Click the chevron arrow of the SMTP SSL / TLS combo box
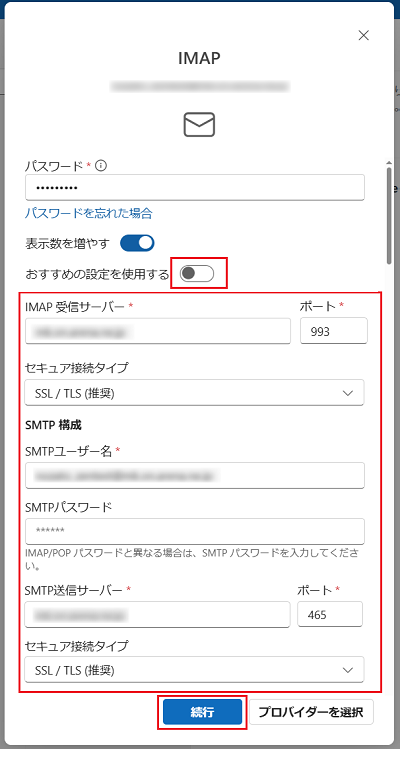The height and width of the screenshot is (764, 400). [x=347, y=670]
